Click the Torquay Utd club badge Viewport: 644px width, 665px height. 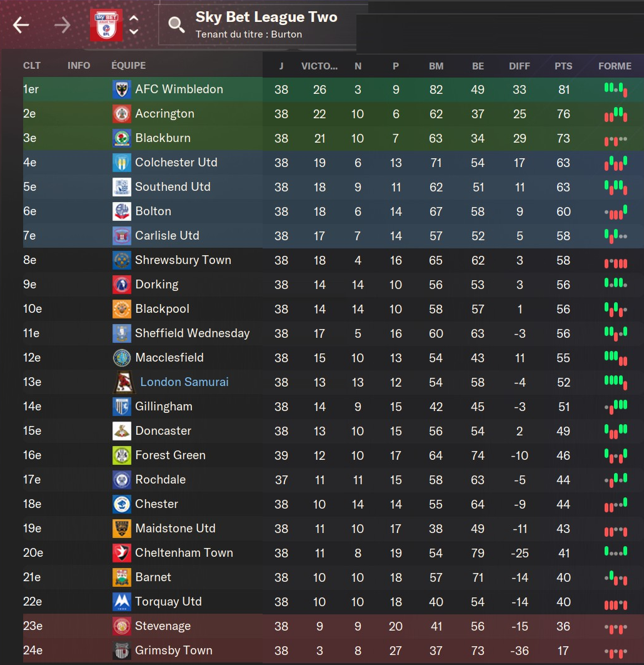click(122, 602)
